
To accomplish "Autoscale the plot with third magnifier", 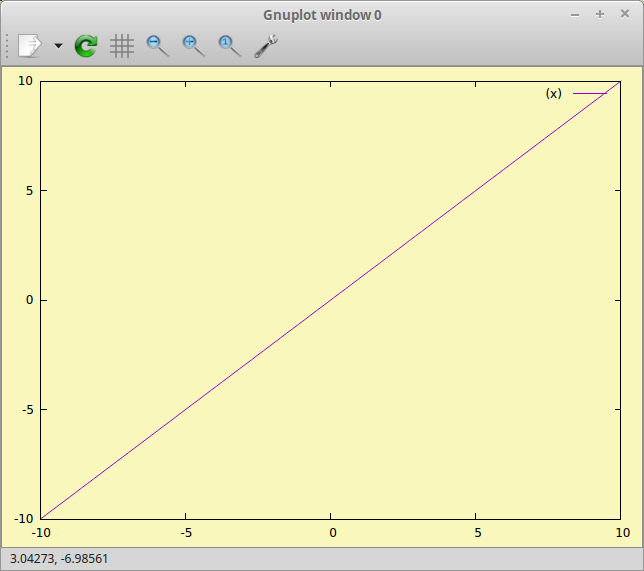I will (x=229, y=45).
